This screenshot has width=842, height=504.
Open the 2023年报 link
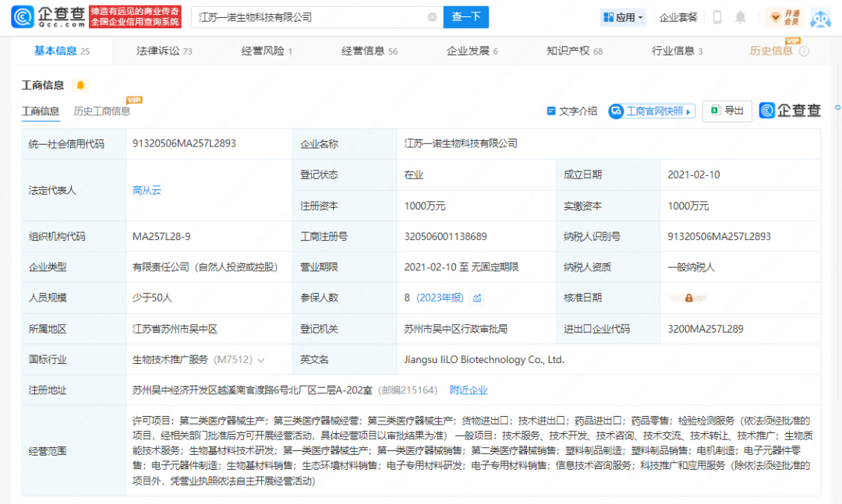coord(440,298)
